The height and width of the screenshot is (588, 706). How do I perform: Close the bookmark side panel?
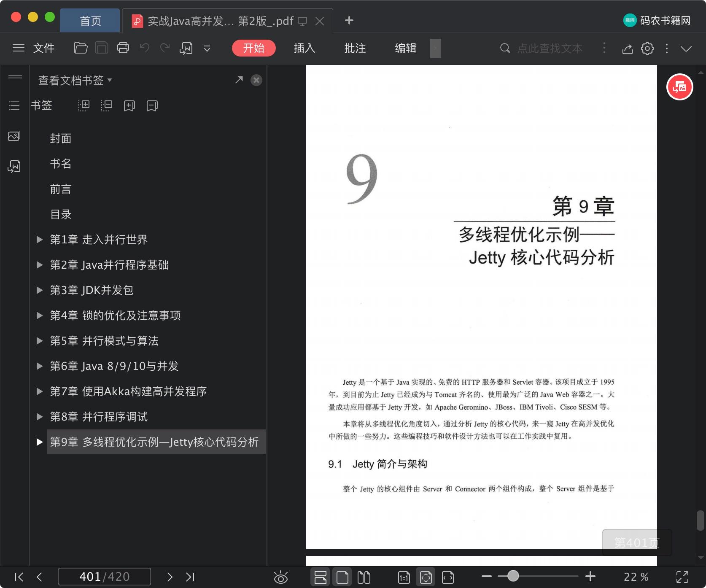coord(256,80)
